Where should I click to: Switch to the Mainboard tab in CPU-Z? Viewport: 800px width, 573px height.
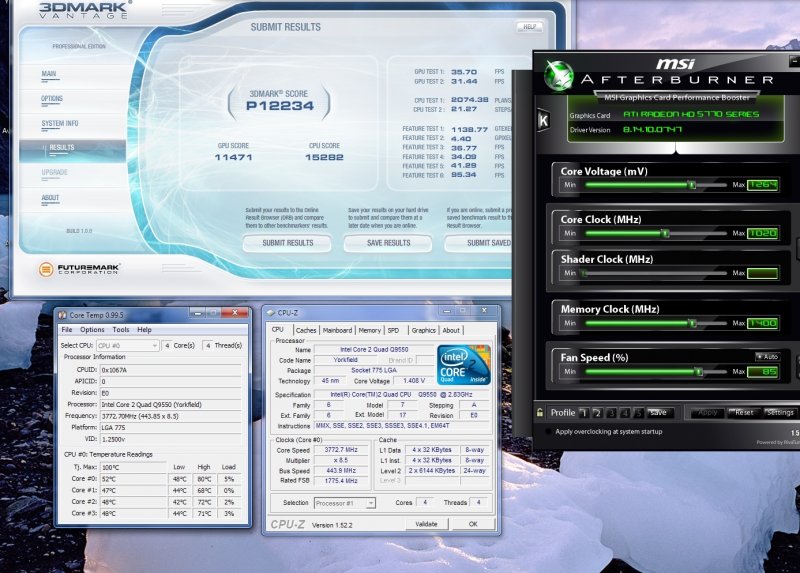tap(337, 330)
